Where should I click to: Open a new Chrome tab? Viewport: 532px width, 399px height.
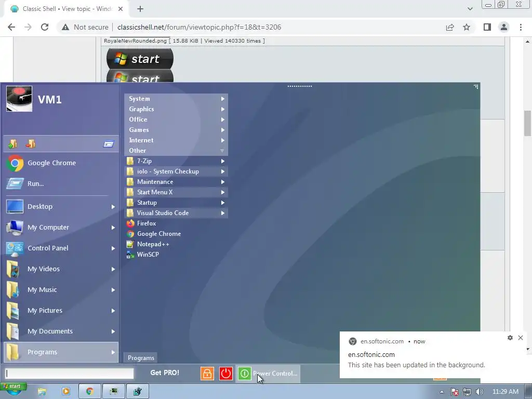[x=140, y=9]
